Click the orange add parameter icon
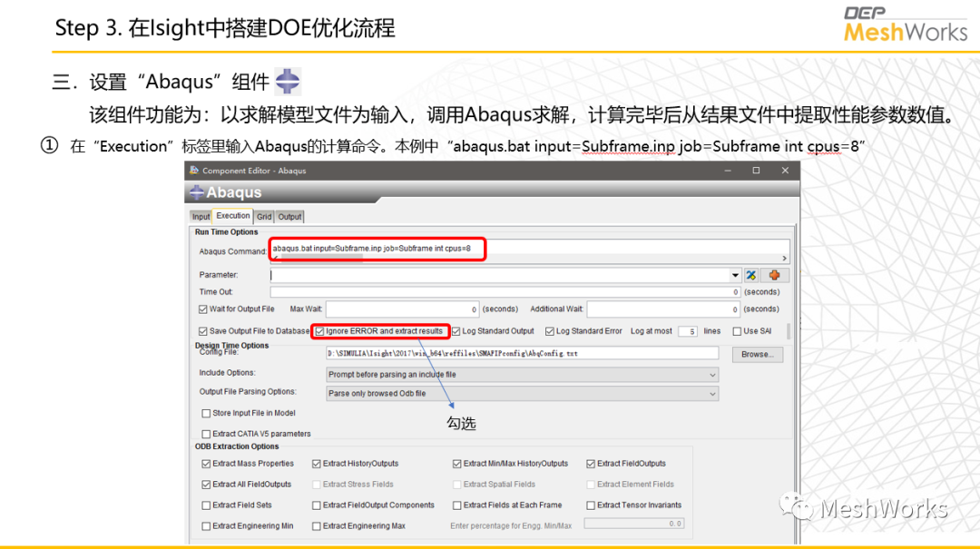 coord(774,275)
